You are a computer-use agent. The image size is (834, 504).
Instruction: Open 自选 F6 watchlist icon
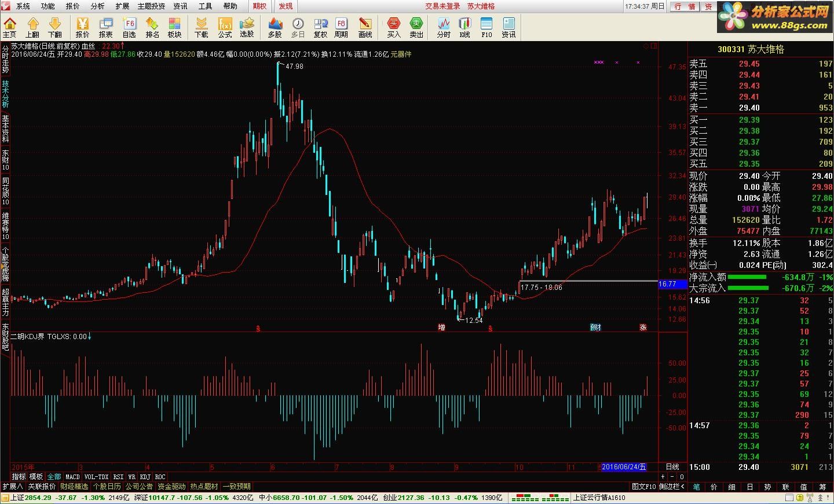129,27
